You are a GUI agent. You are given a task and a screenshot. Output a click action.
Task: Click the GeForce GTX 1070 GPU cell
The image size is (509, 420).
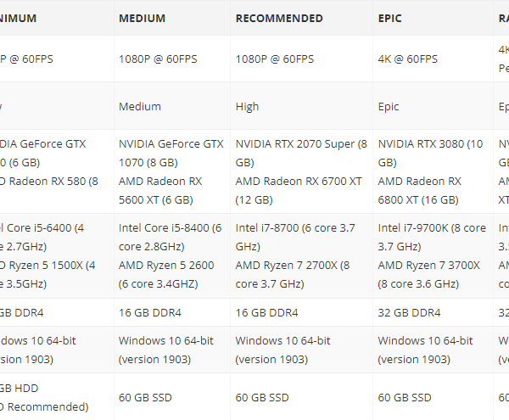(x=172, y=171)
